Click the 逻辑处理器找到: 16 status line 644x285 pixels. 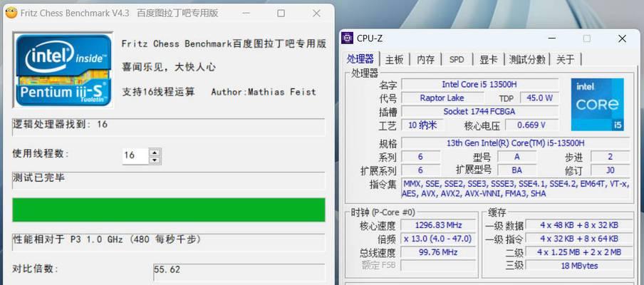point(168,128)
